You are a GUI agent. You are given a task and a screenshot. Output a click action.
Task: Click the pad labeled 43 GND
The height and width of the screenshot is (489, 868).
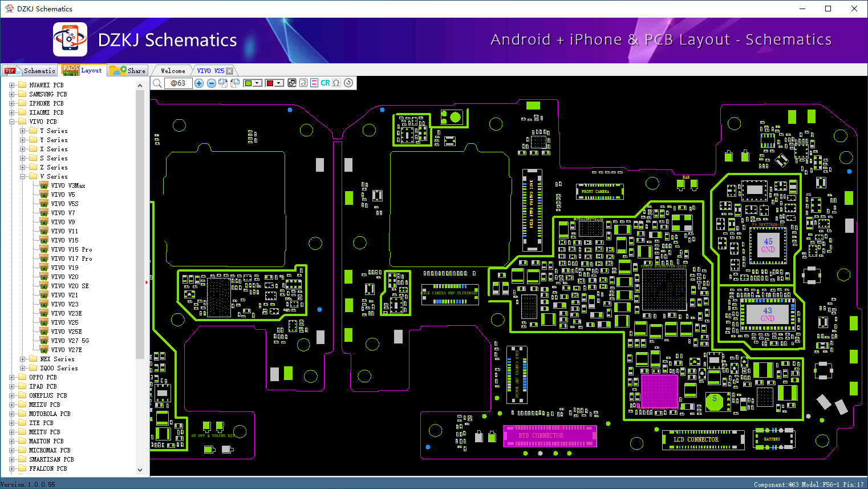pos(768,314)
